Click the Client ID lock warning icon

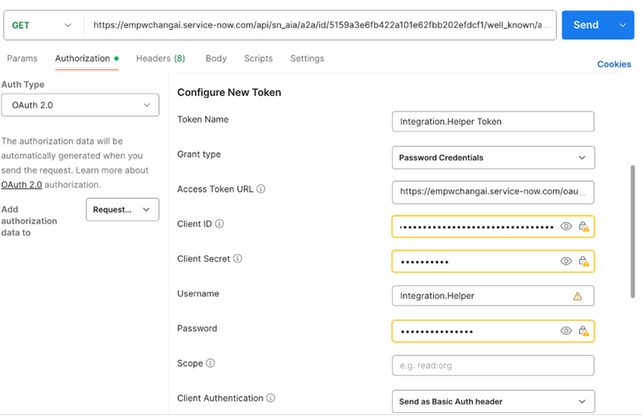click(583, 227)
